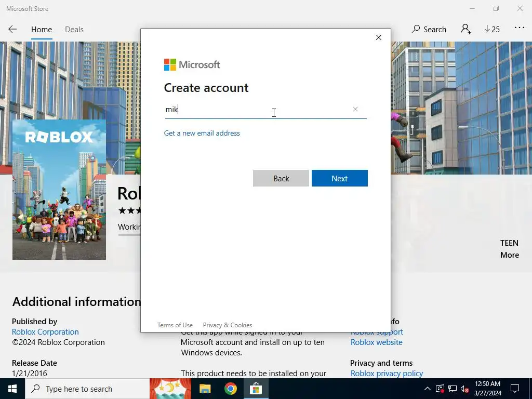
Task: Open the Windows Start menu
Action: pyautogui.click(x=12, y=389)
